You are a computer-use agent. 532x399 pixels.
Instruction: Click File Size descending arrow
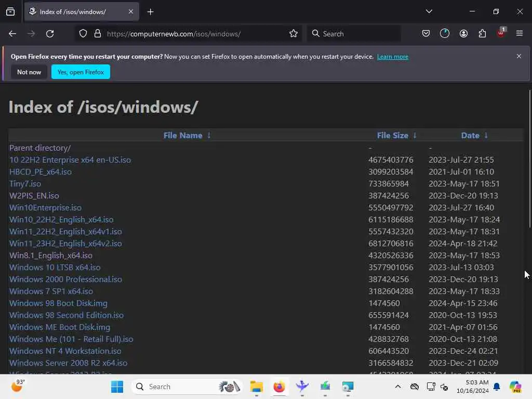[415, 136]
